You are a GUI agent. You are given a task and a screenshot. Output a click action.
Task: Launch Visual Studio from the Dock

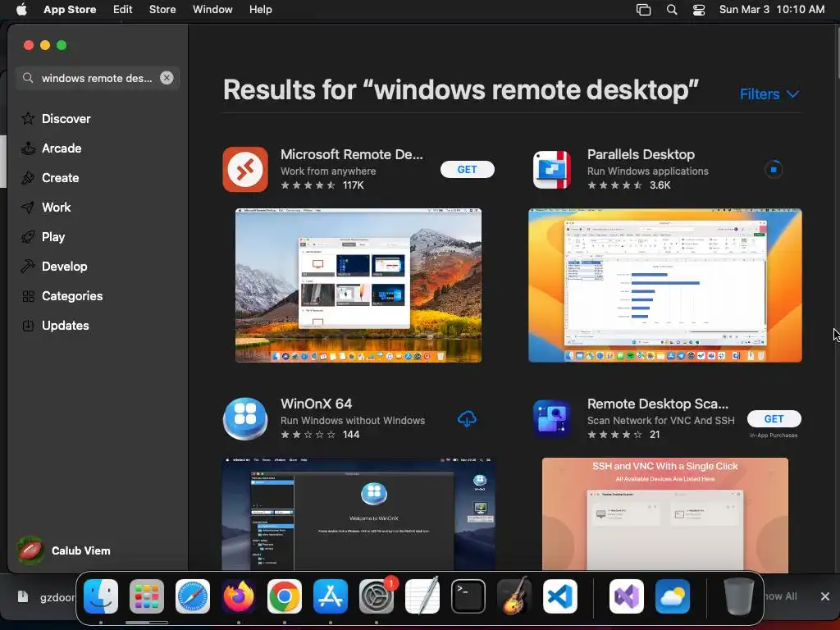click(627, 596)
